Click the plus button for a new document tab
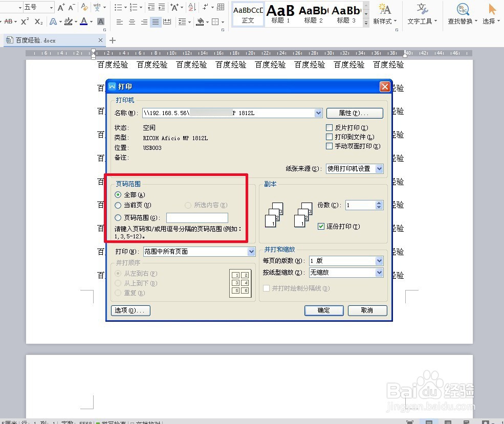Screen dimensions: 504x424 pyautogui.click(x=113, y=40)
